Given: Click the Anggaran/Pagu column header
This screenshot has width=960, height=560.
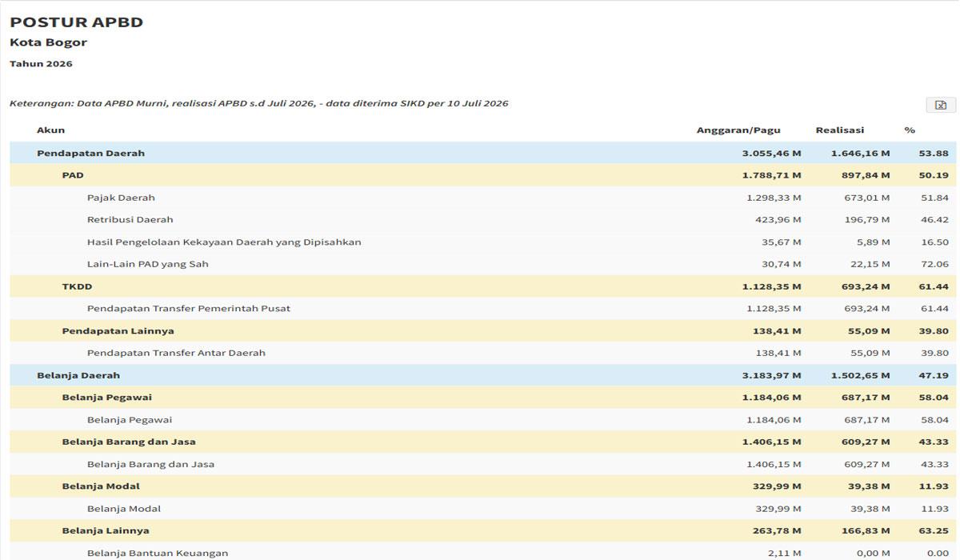Looking at the screenshot, I should 738,130.
